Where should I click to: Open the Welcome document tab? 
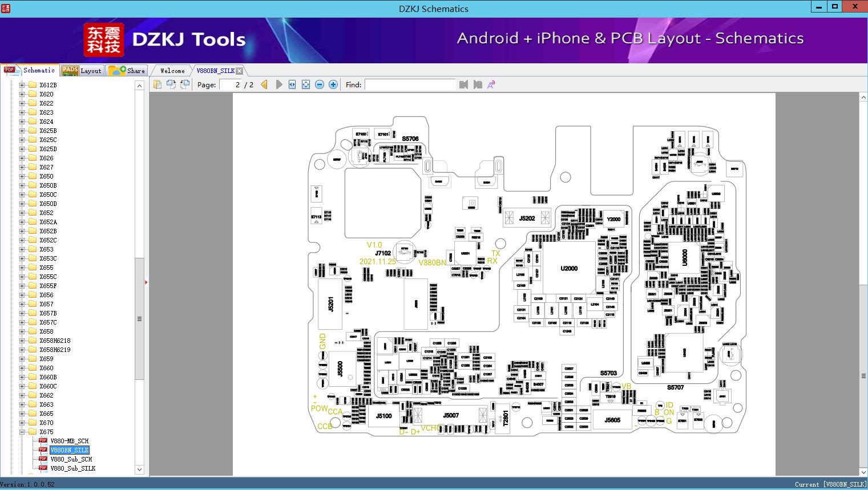click(x=172, y=71)
